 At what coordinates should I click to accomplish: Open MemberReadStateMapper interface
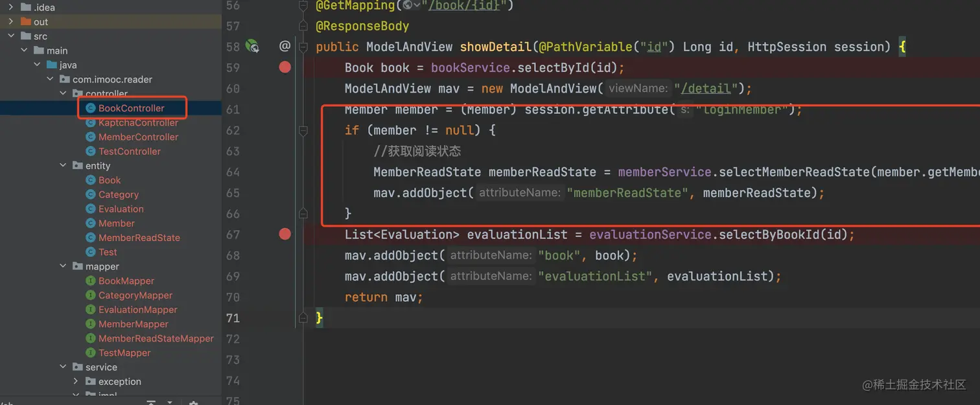(156, 338)
